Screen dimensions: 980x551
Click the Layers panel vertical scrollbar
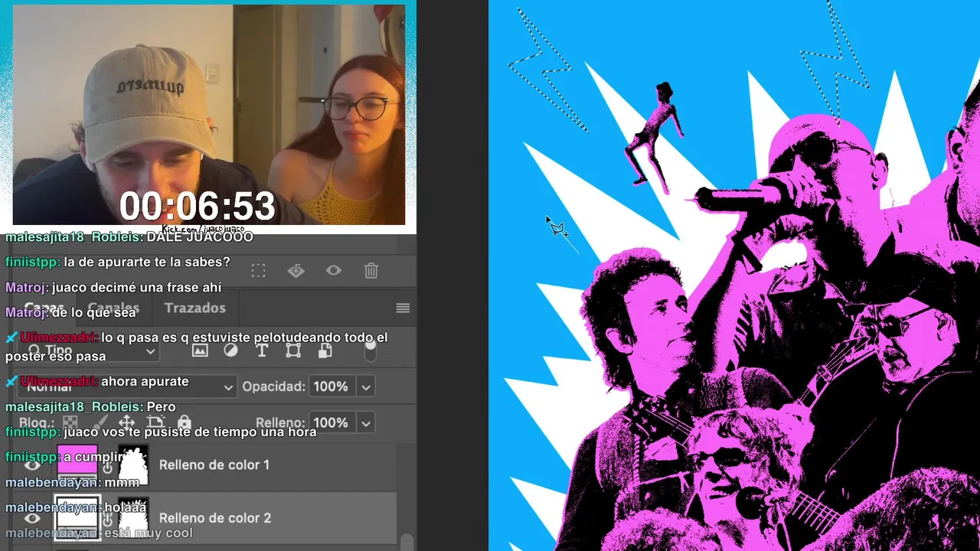(x=408, y=543)
